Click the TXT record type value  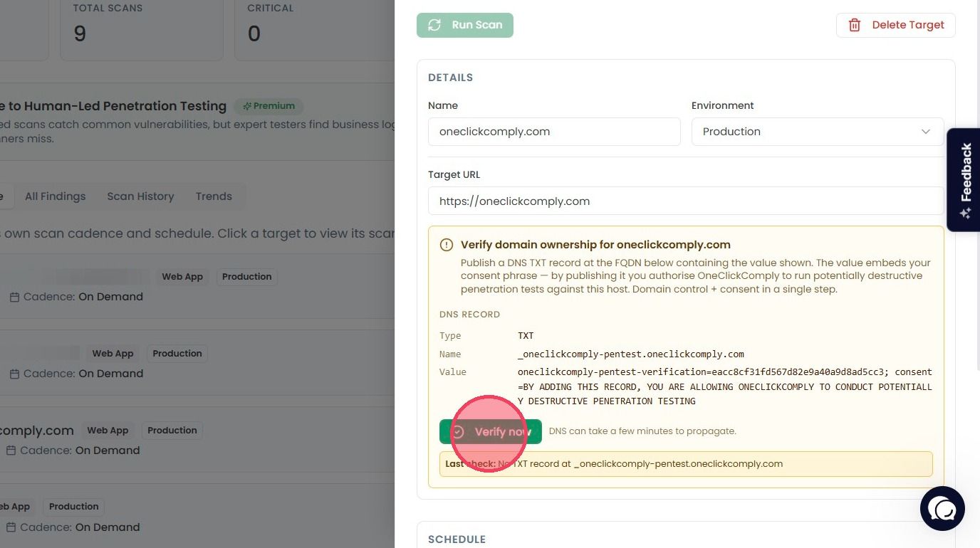point(526,336)
